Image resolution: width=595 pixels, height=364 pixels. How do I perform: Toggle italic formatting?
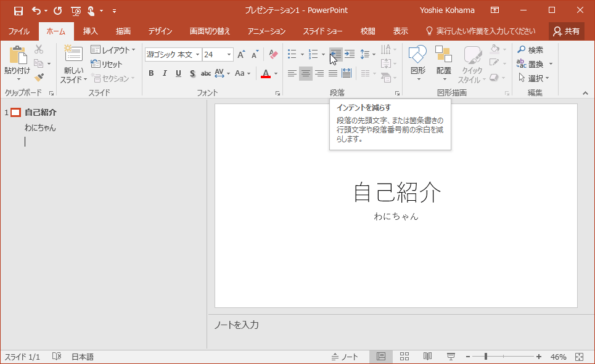(165, 73)
